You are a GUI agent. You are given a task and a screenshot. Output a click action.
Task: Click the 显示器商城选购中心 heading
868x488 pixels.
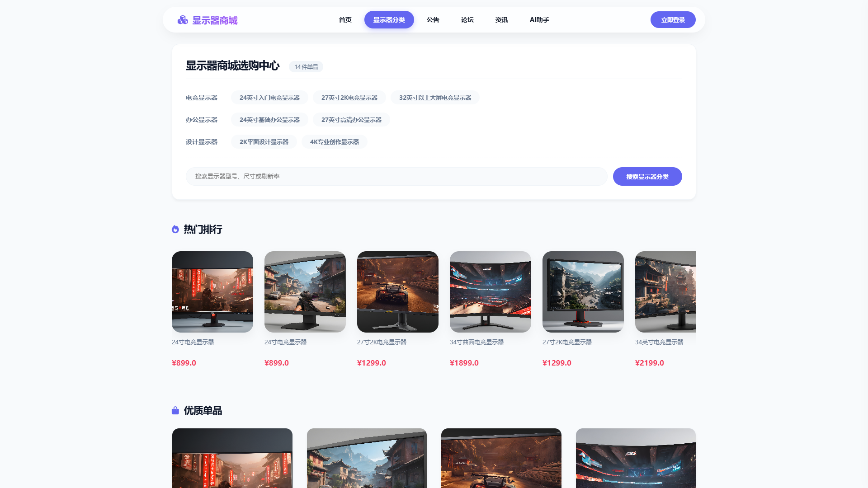232,66
